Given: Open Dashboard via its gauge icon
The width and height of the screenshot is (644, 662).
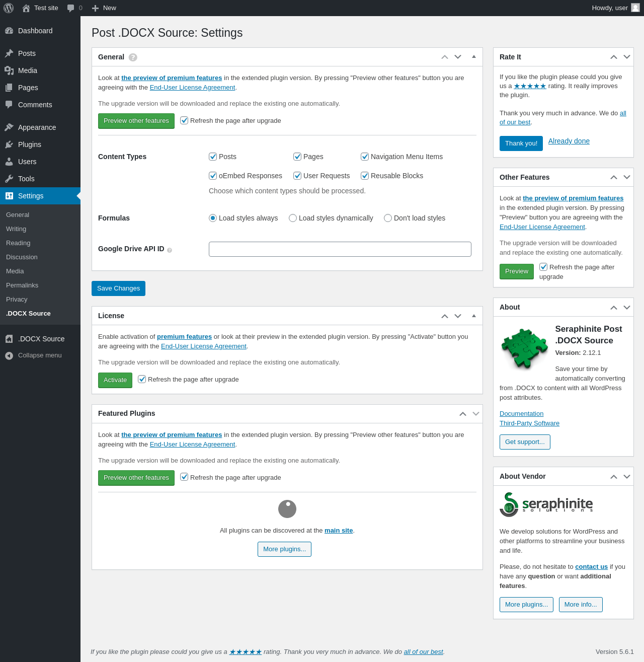Looking at the screenshot, I should [x=9, y=31].
